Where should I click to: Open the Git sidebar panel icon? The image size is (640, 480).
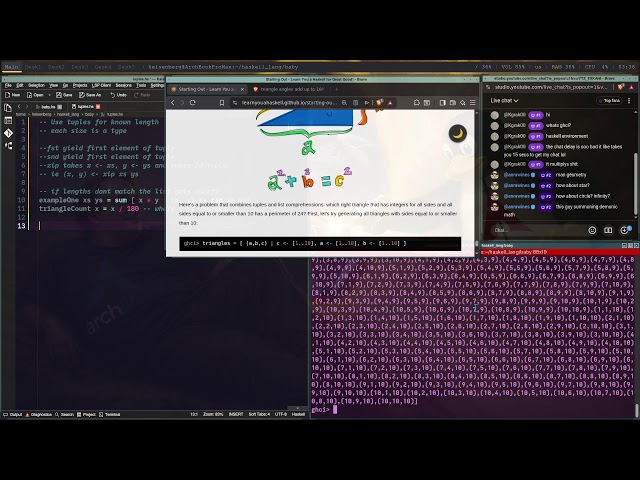click(8, 133)
